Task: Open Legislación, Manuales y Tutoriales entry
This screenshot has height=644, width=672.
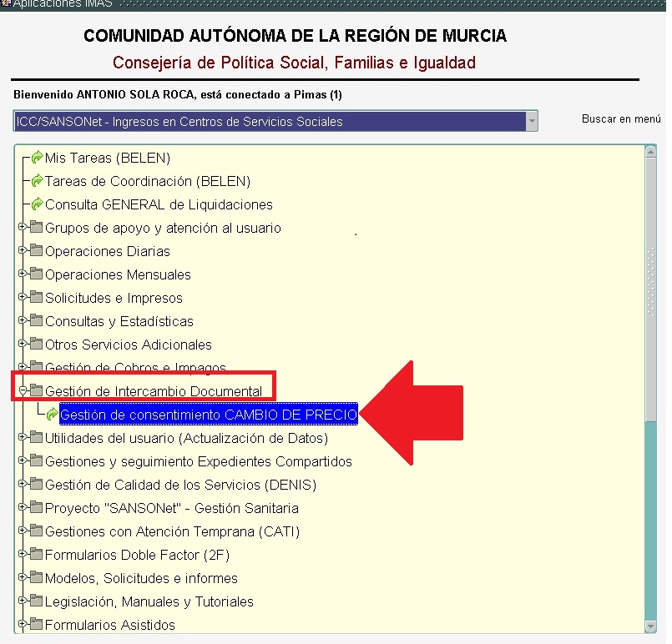Action: click(149, 601)
